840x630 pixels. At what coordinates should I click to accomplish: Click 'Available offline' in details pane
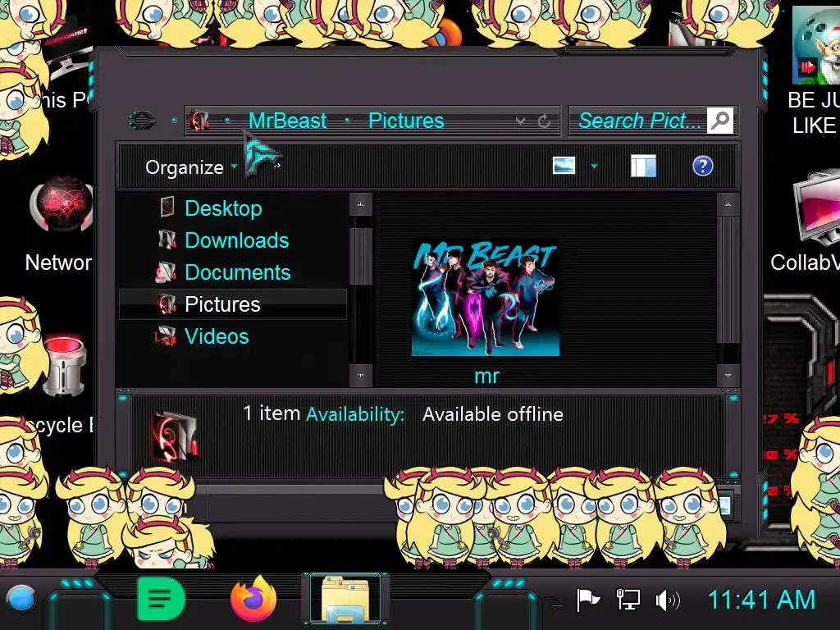point(493,414)
